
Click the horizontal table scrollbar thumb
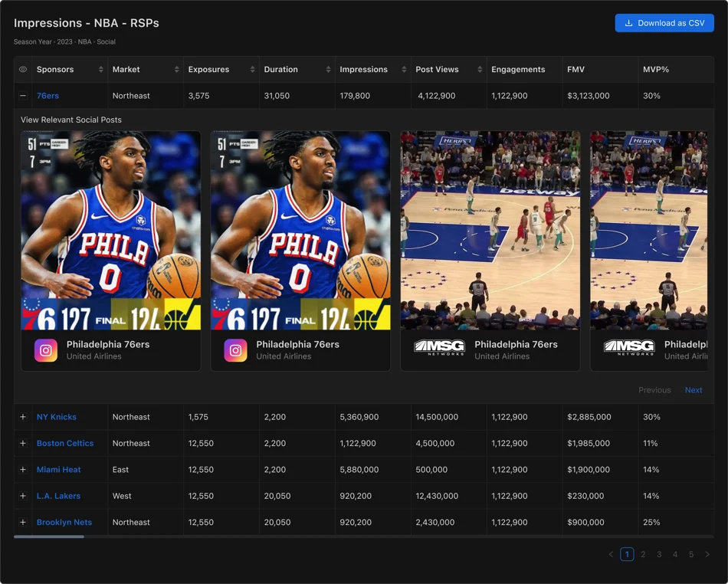tap(49, 536)
